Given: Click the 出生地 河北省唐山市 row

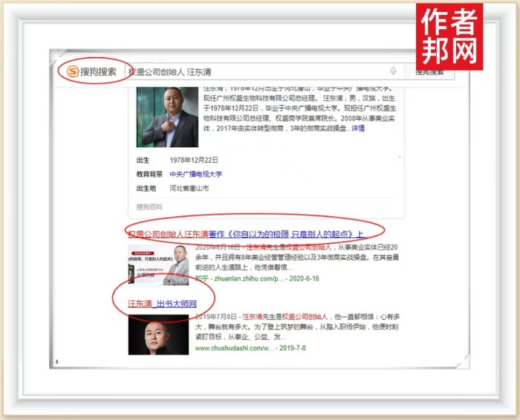Looking at the screenshot, I should pos(172,188).
